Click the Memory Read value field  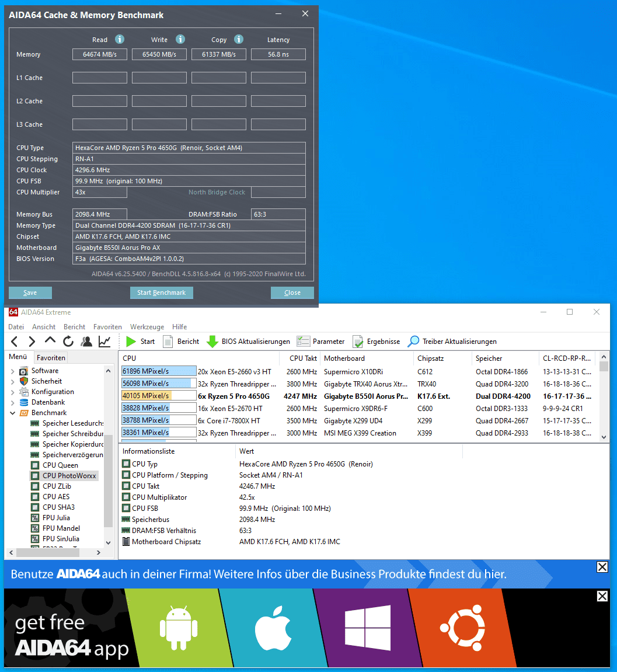pos(100,54)
